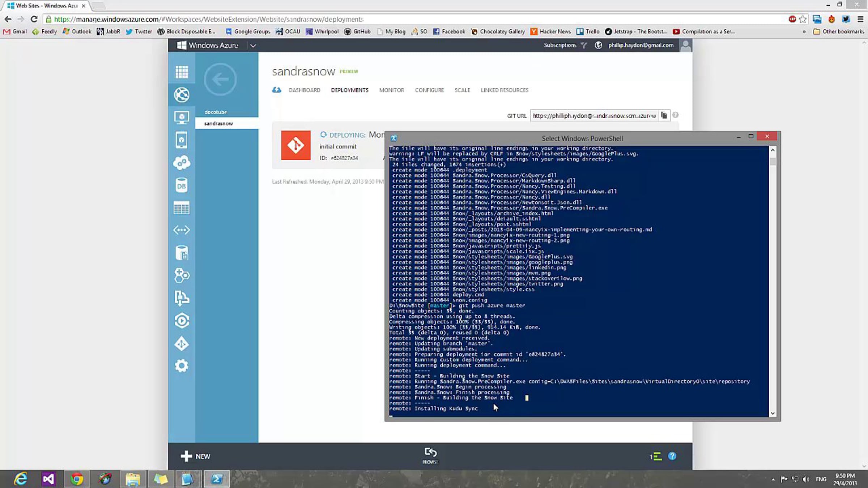Open SQL Databases DB icon in sidebar
Screen dimensions: 868x488
(x=182, y=185)
